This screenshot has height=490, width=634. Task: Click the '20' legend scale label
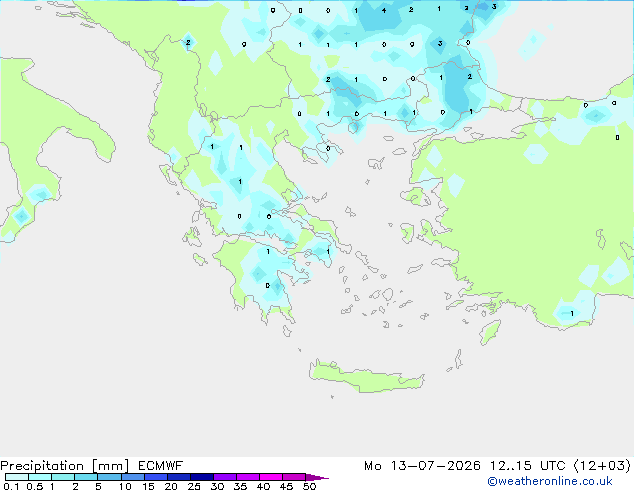coord(171,486)
